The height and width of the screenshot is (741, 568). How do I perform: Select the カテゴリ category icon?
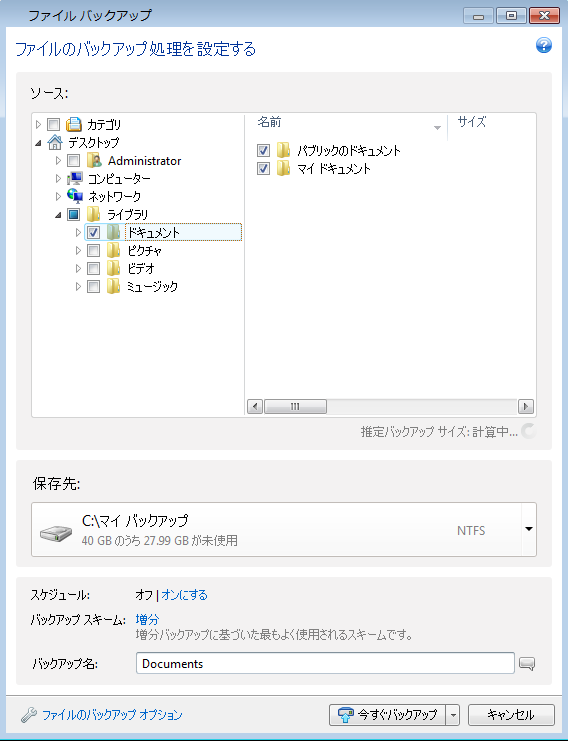74,124
